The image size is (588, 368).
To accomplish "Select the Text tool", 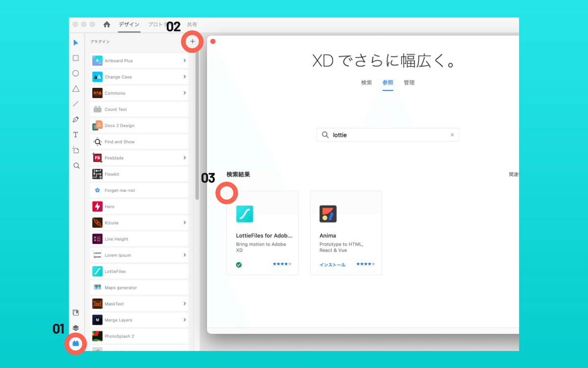I will (x=75, y=134).
